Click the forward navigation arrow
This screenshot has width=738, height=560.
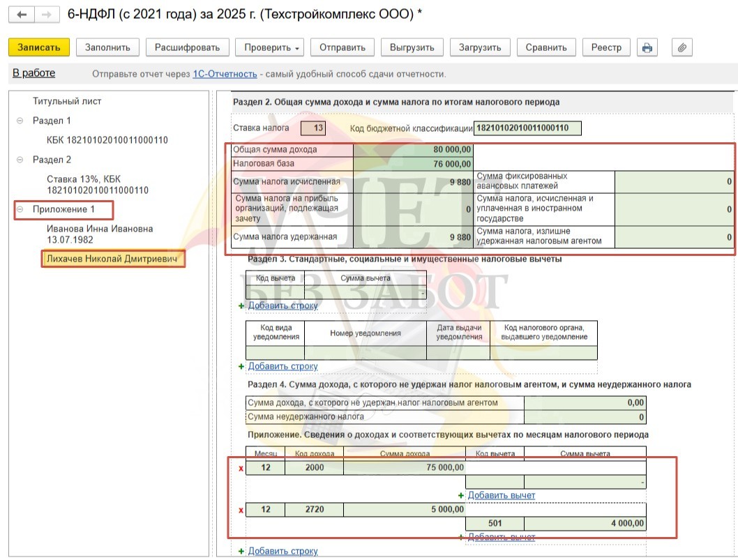(46, 15)
